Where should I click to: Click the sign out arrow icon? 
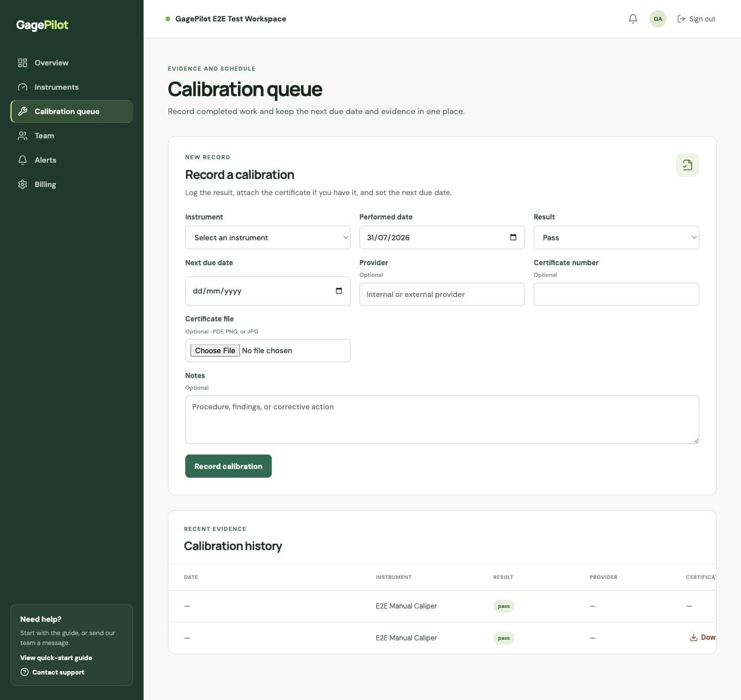pos(681,19)
